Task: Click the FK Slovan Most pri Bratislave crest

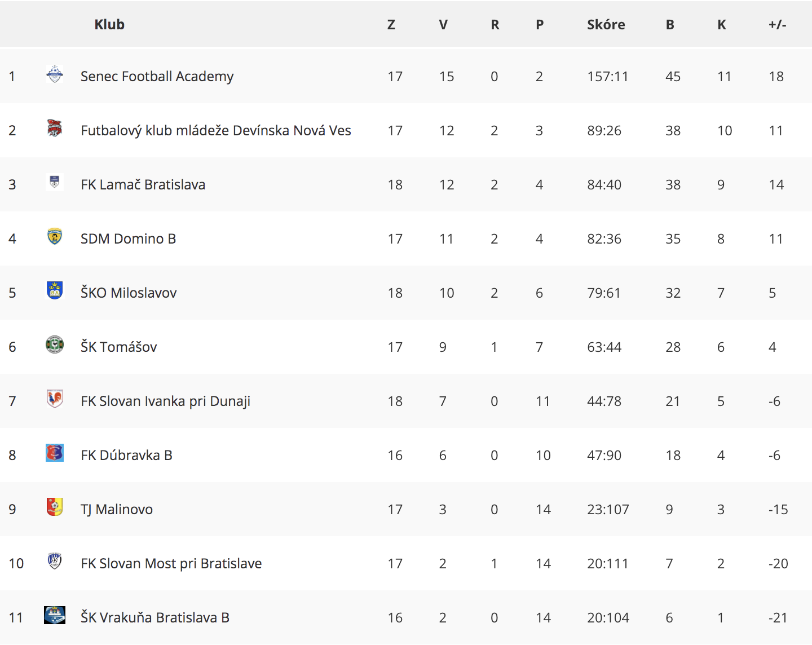Action: pyautogui.click(x=55, y=561)
